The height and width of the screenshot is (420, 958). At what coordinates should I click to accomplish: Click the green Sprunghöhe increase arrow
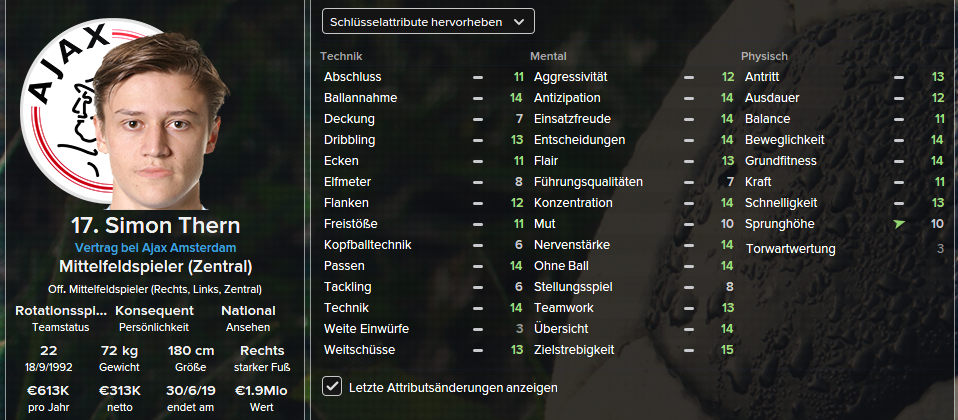[x=899, y=224]
